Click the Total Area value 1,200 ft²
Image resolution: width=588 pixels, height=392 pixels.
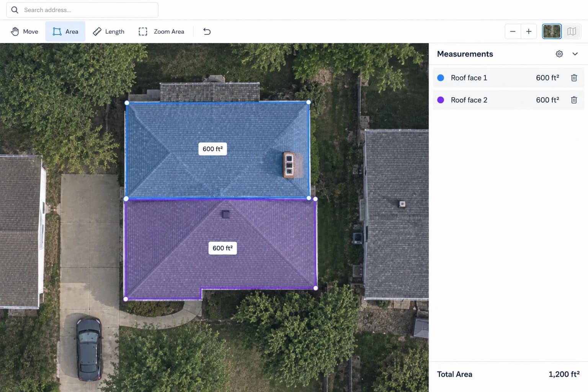pyautogui.click(x=564, y=374)
